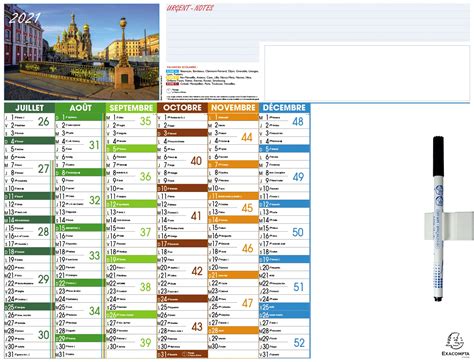Select the green 14 Juillet holiday row

click(30, 220)
